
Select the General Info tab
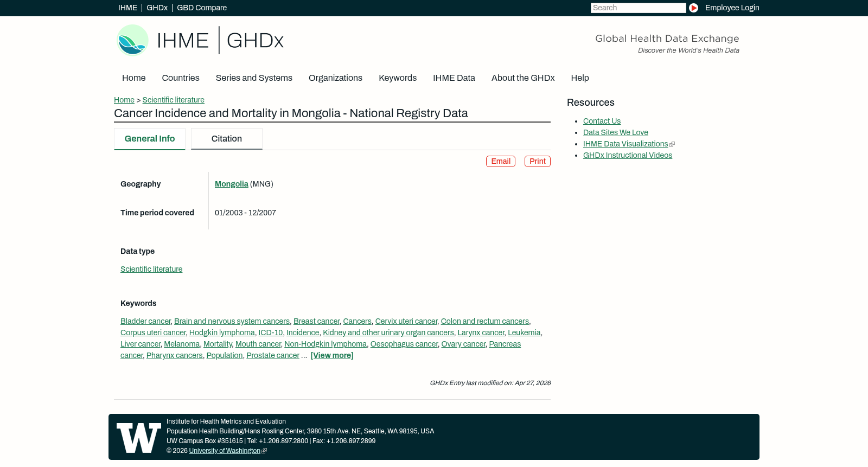point(150,139)
